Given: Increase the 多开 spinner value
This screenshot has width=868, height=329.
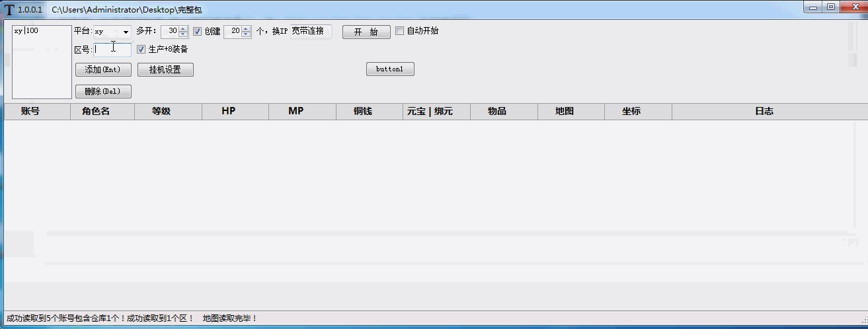Looking at the screenshot, I should [x=184, y=28].
